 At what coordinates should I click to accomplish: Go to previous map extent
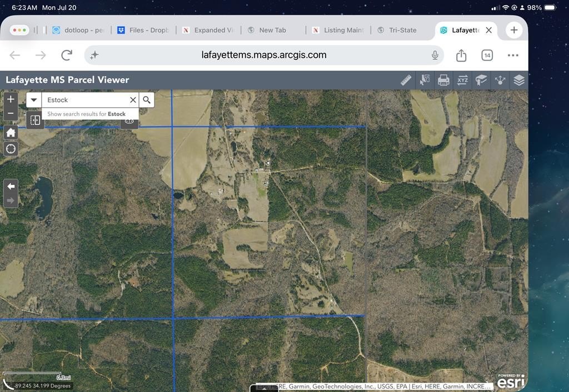[x=11, y=187]
